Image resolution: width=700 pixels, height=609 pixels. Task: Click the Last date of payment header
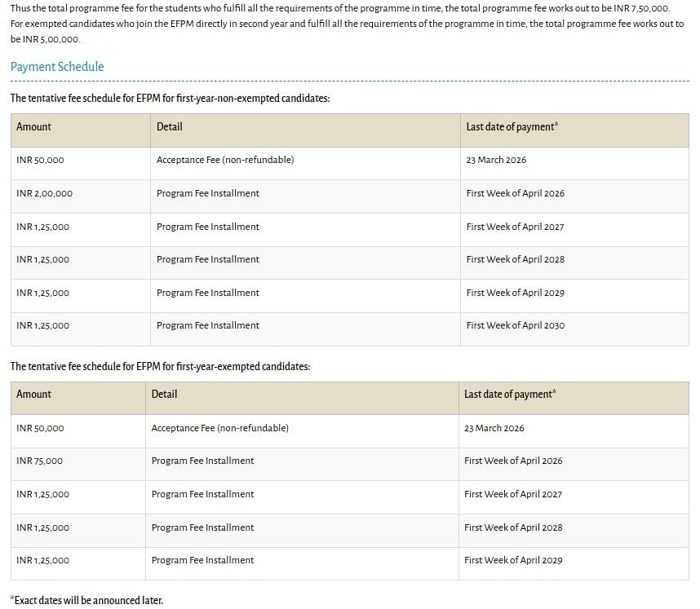coord(510,128)
